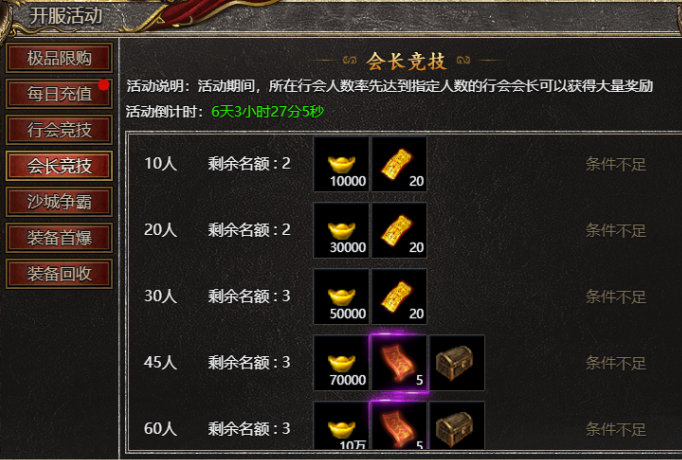Click 条件不足 button for the 45人 reward
The width and height of the screenshot is (682, 460).
pos(615,363)
